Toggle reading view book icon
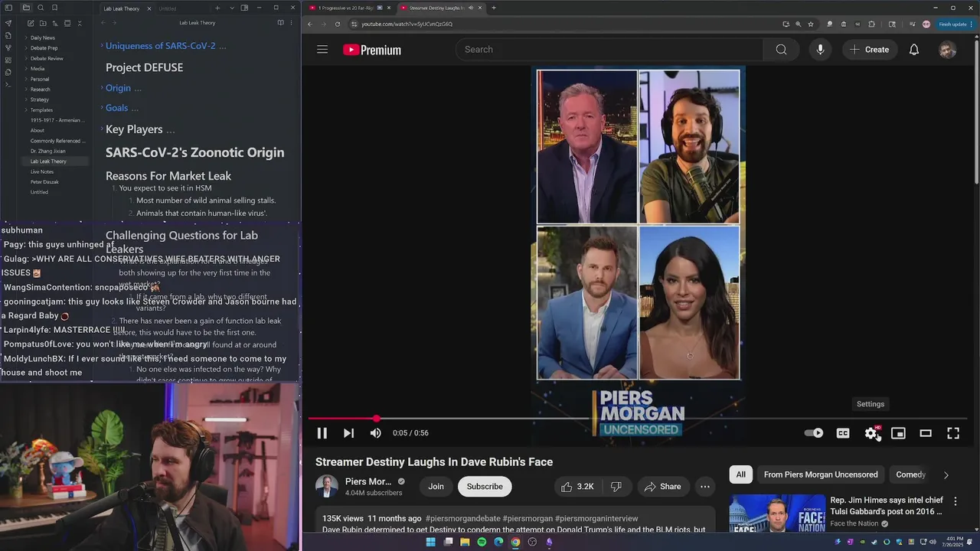Image resolution: width=980 pixels, height=551 pixels. pyautogui.click(x=280, y=23)
